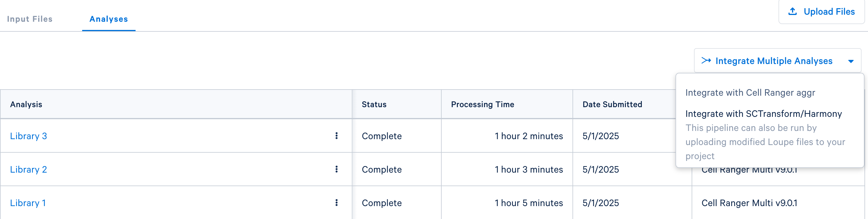868x219 pixels.
Task: Click the upload arrow icon
Action: [793, 12]
